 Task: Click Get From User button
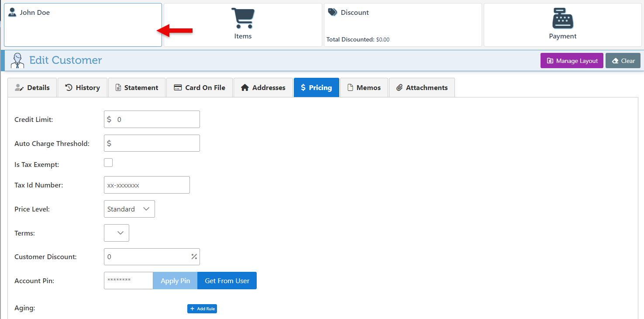(x=227, y=281)
